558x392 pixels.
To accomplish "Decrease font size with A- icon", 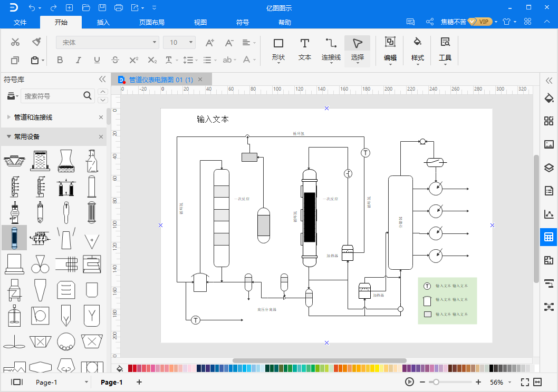I will point(229,43).
